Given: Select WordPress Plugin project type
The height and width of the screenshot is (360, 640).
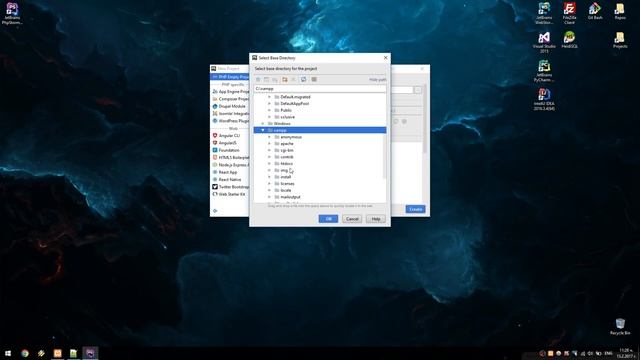Looking at the screenshot, I should pos(231,121).
